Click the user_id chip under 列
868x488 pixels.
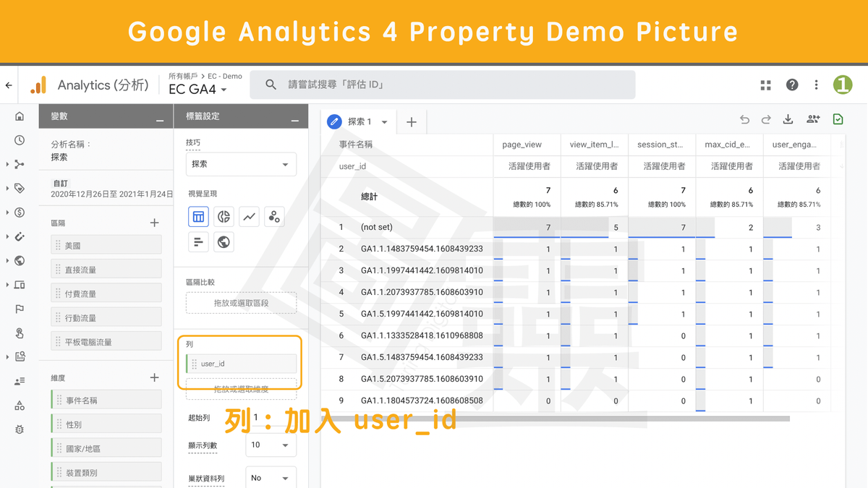242,364
